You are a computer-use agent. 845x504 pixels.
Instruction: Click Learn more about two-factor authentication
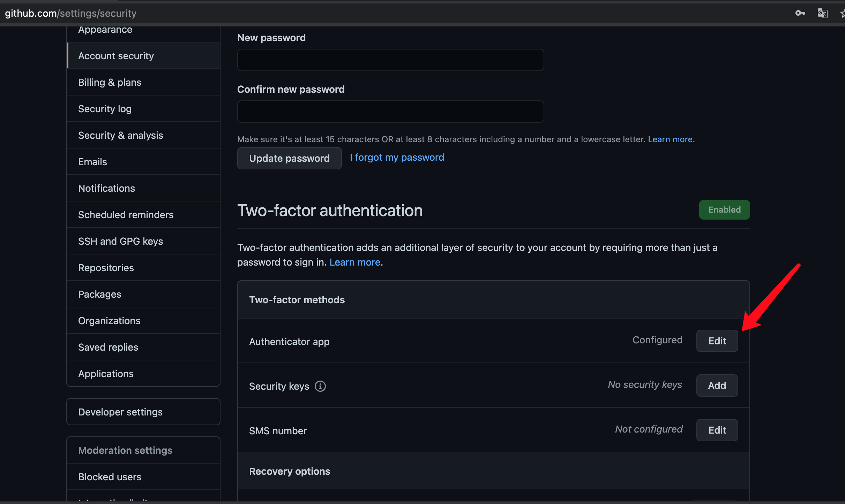tap(354, 262)
